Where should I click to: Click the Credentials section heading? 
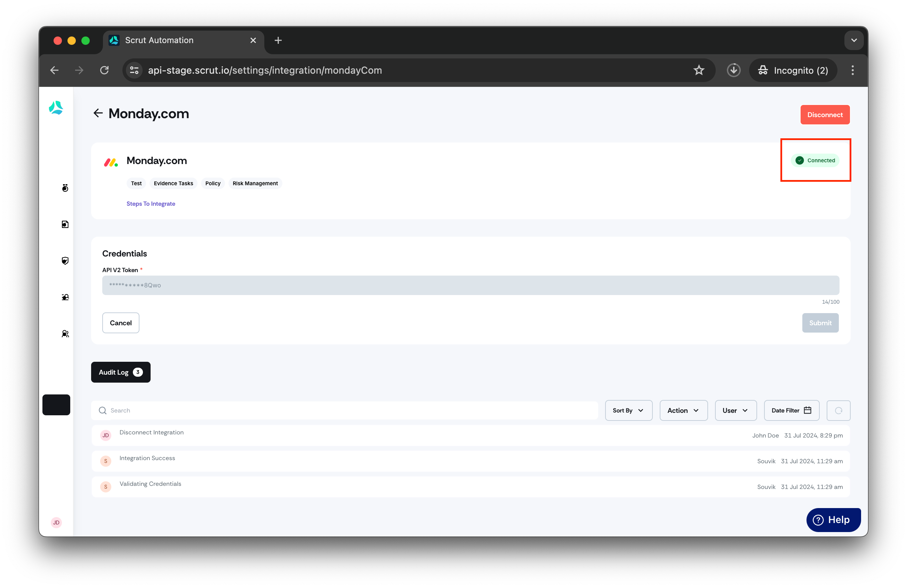(x=124, y=253)
